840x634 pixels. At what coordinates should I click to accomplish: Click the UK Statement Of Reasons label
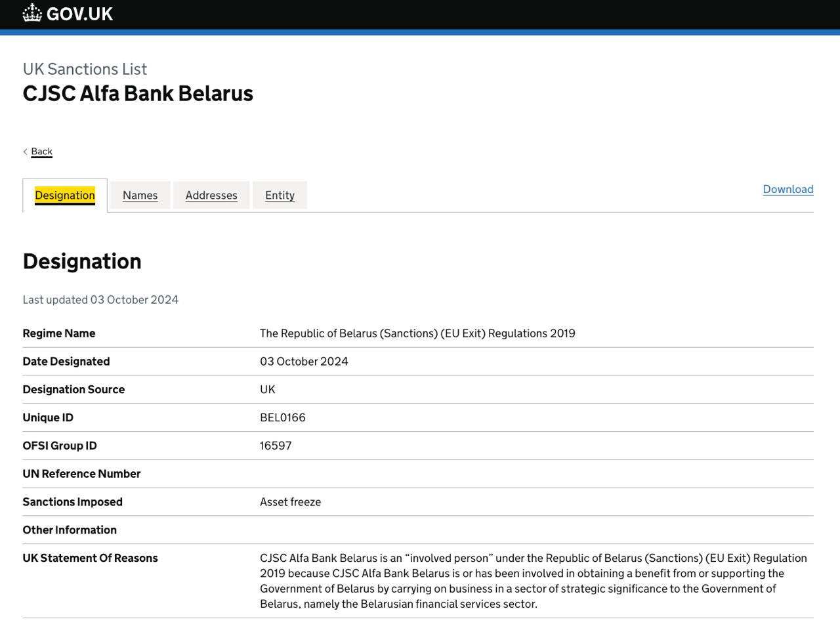[x=91, y=559]
